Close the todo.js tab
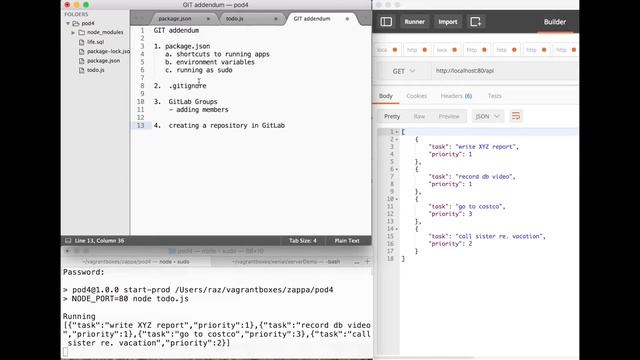 point(276,19)
